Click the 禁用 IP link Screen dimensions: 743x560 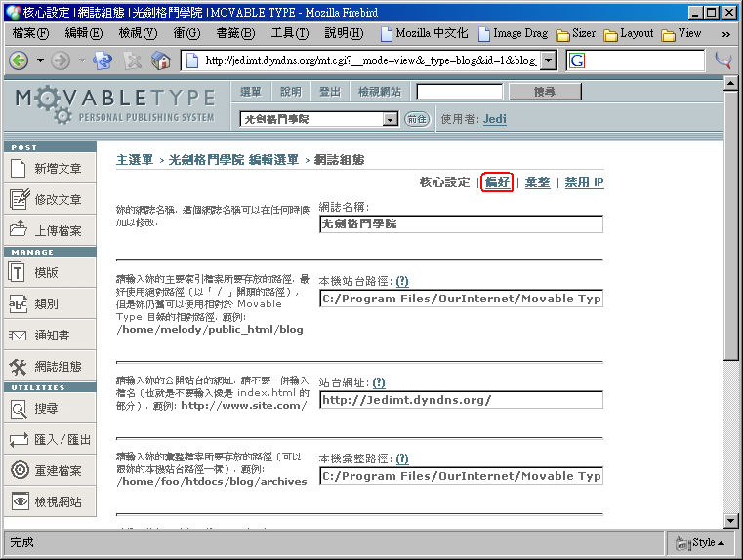click(x=584, y=182)
